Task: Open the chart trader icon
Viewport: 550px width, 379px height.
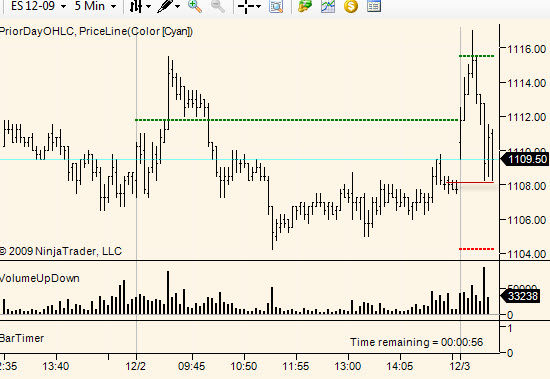Action: [x=305, y=6]
